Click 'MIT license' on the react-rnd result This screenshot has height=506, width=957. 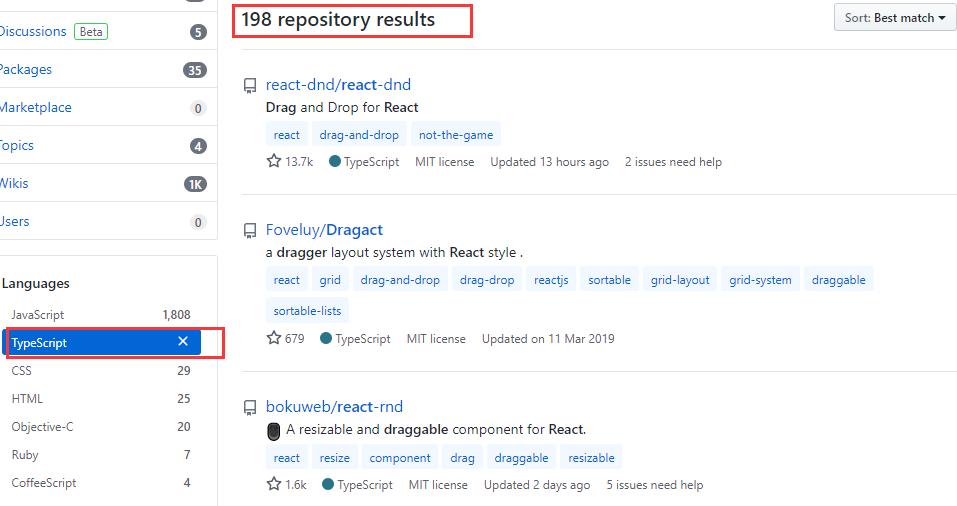pos(438,485)
